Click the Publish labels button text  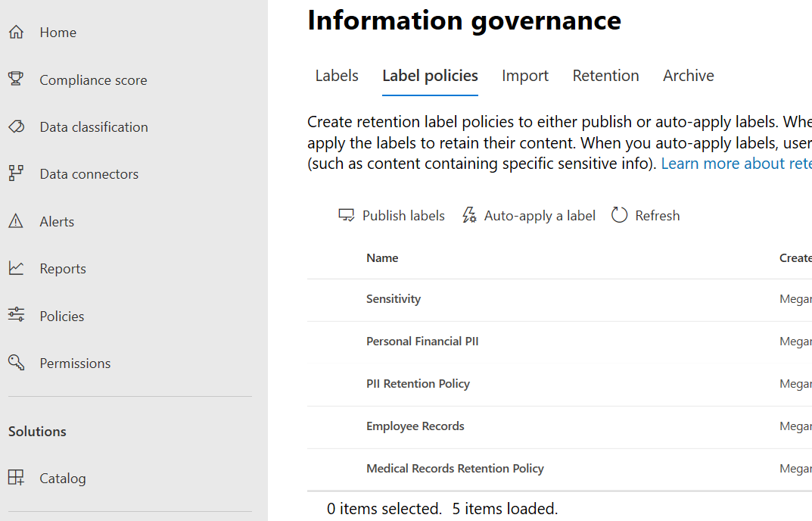pos(403,216)
